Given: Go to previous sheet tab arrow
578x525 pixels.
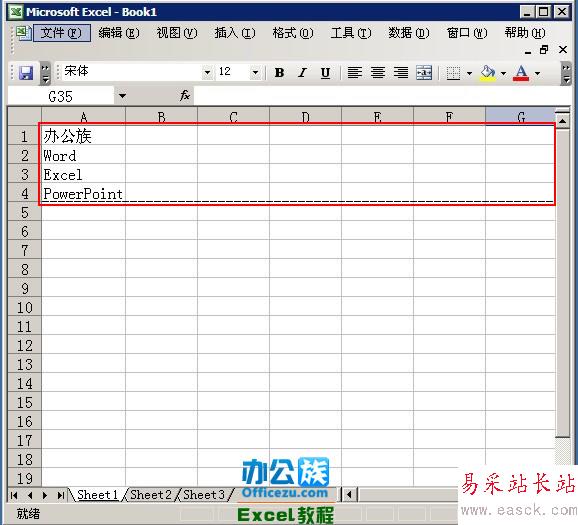Looking at the screenshot, I should [30, 495].
